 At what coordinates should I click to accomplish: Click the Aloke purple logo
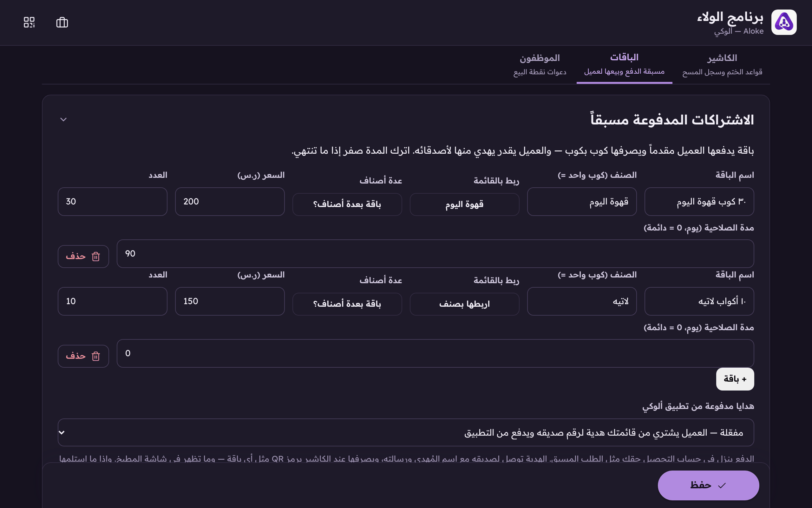(784, 22)
